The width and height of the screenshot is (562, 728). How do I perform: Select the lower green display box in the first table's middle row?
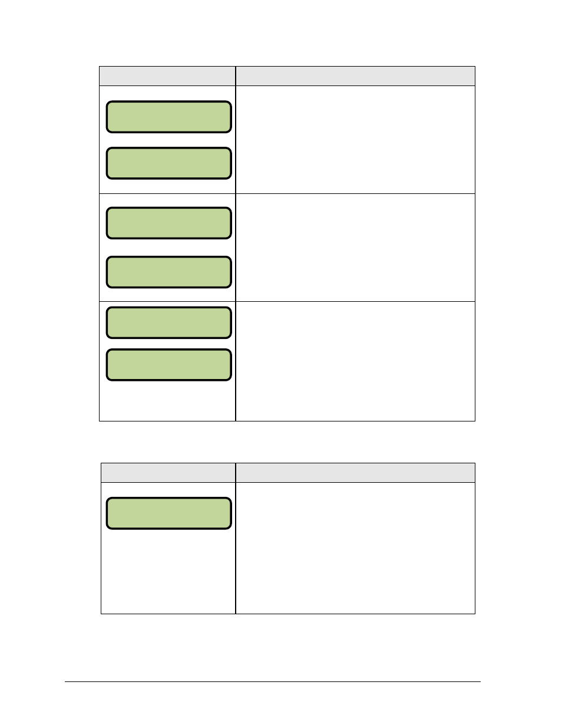click(168, 272)
